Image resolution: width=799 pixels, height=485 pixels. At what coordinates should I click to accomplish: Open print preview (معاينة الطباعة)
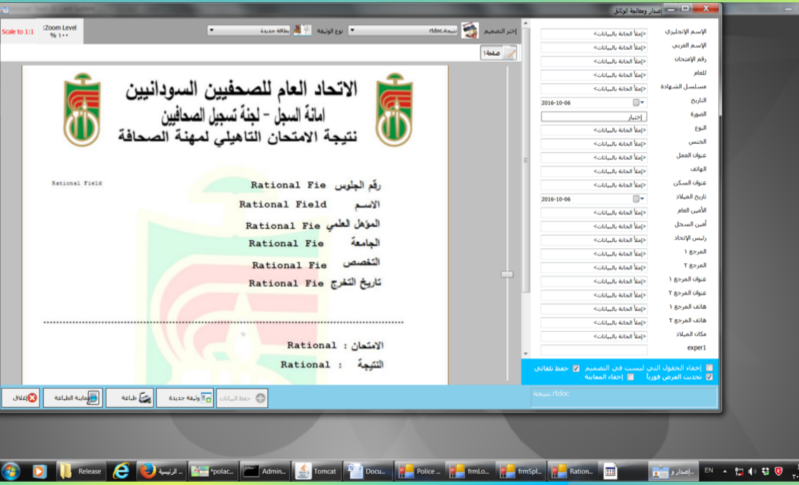pyautogui.click(x=72, y=397)
